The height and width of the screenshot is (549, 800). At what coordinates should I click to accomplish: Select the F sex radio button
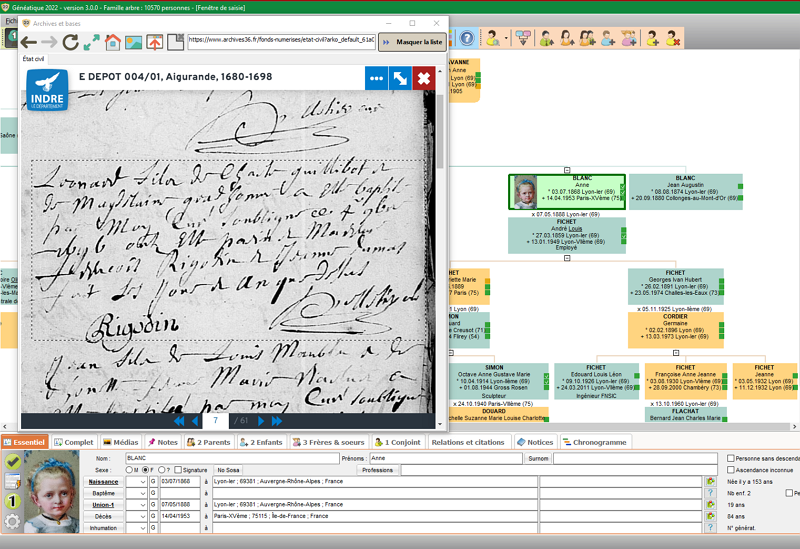[145, 470]
